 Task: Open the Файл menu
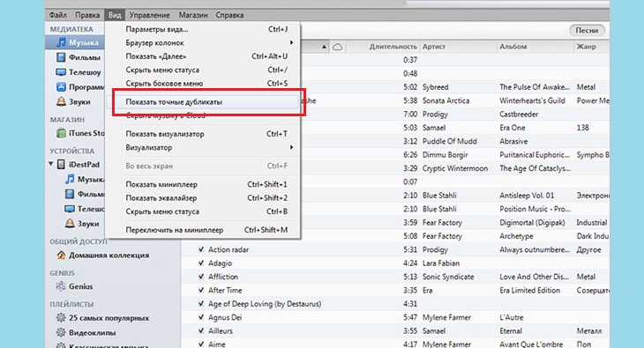[58, 15]
